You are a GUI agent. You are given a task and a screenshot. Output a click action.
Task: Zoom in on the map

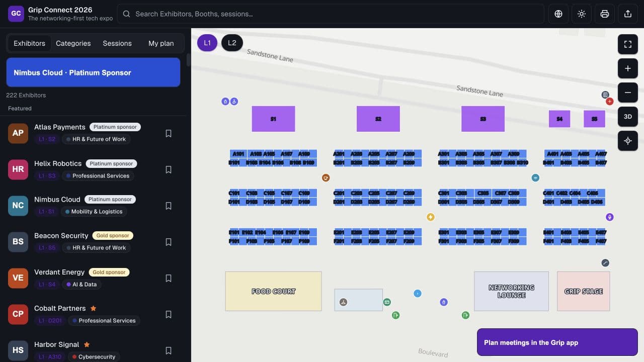[628, 68]
